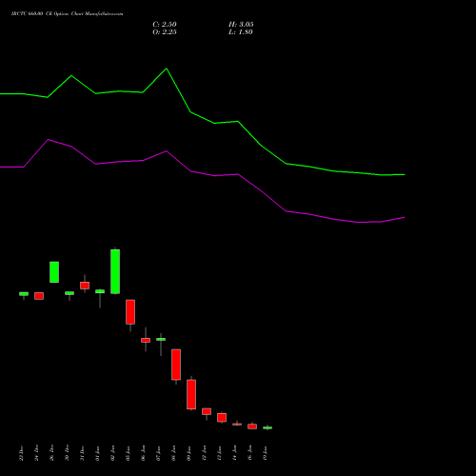Click the low value "L: 1.80"

pyautogui.click(x=241, y=32)
